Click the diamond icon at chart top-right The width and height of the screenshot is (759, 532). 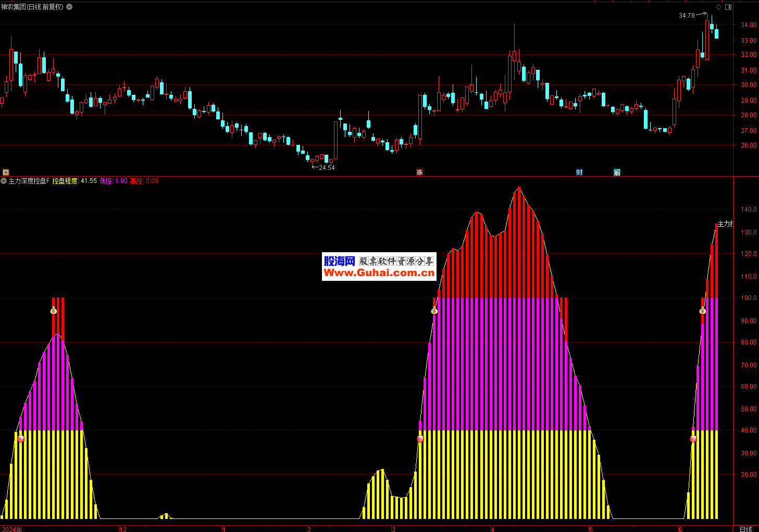tap(718, 7)
